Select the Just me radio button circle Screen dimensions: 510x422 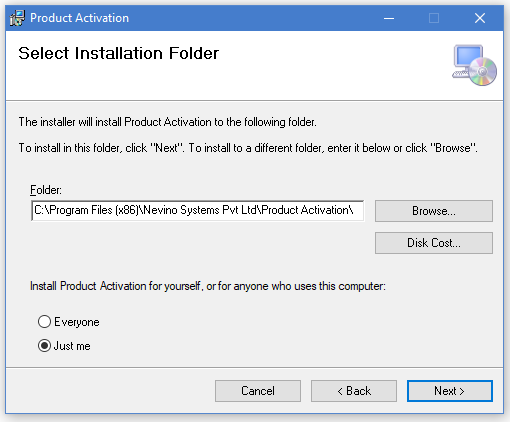click(x=44, y=346)
